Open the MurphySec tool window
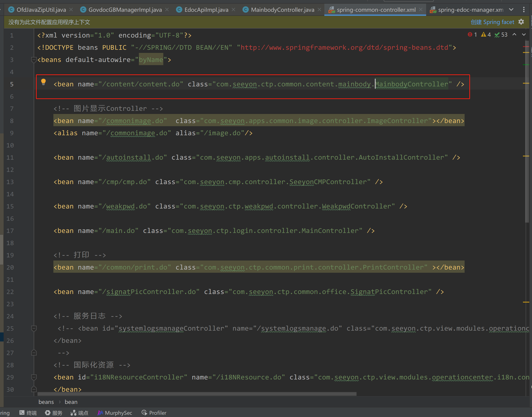This screenshot has height=417, width=532. click(115, 413)
